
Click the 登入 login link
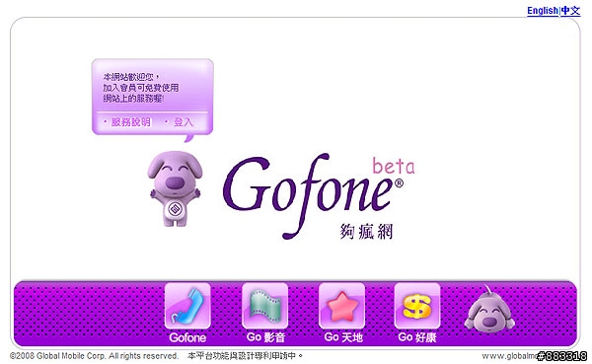184,122
